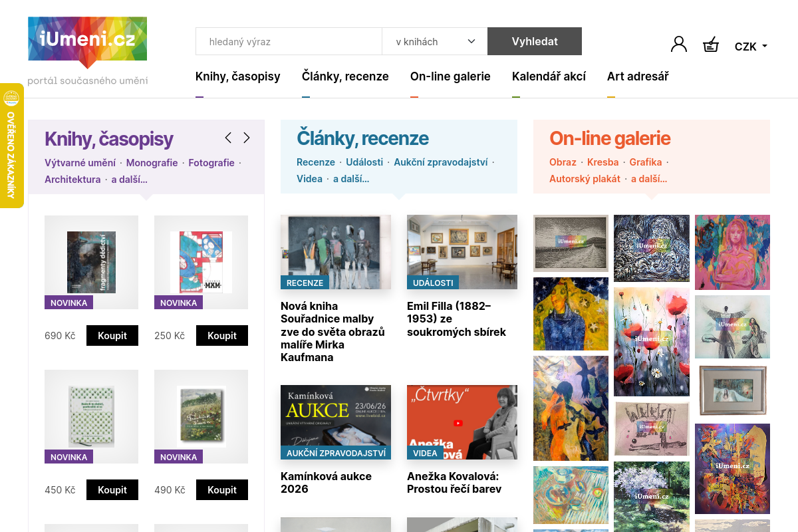Play the Čtvrtky video thumbnail
Image resolution: width=798 pixels, height=532 pixels.
[x=462, y=422]
